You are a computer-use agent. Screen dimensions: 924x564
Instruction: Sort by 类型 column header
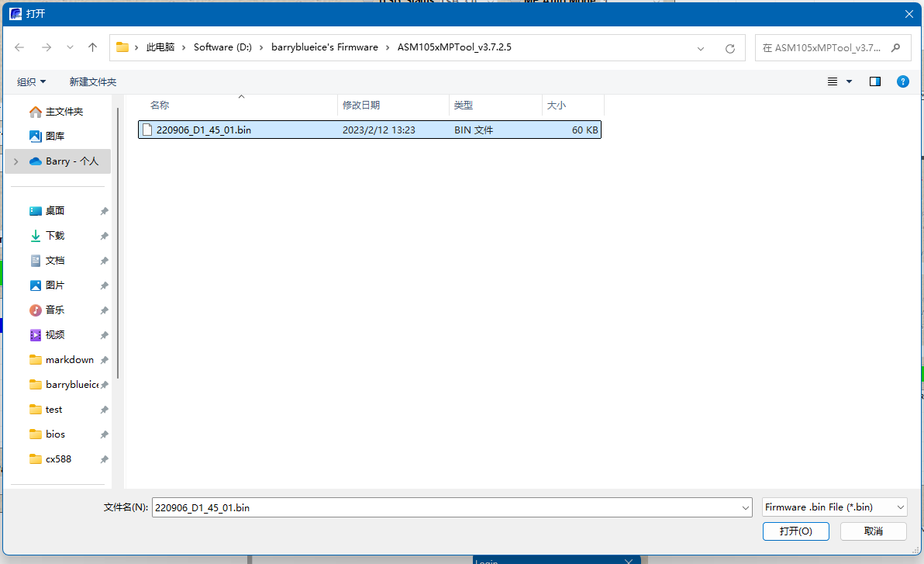tap(495, 105)
